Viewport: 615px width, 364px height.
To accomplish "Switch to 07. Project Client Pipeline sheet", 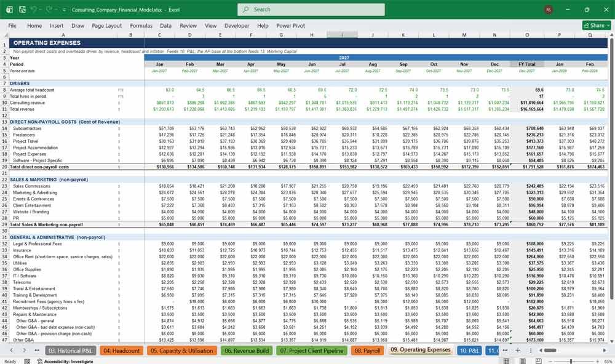I will (x=312, y=350).
